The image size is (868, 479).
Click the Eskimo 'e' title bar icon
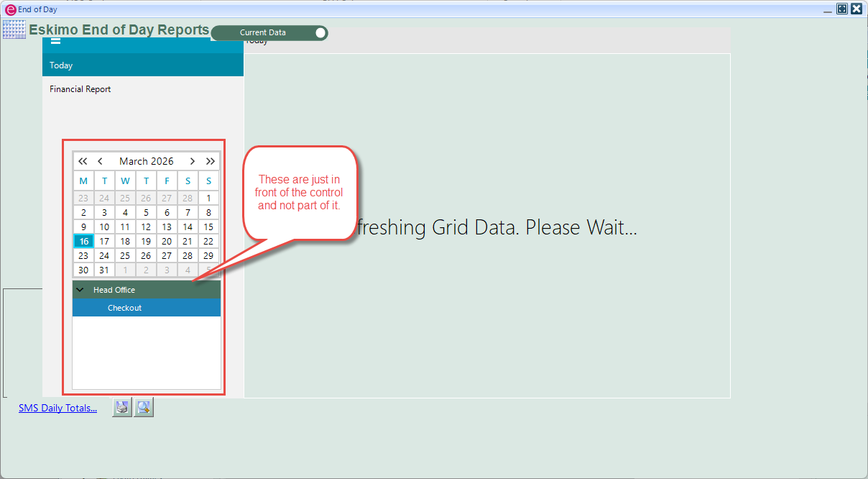click(x=10, y=9)
